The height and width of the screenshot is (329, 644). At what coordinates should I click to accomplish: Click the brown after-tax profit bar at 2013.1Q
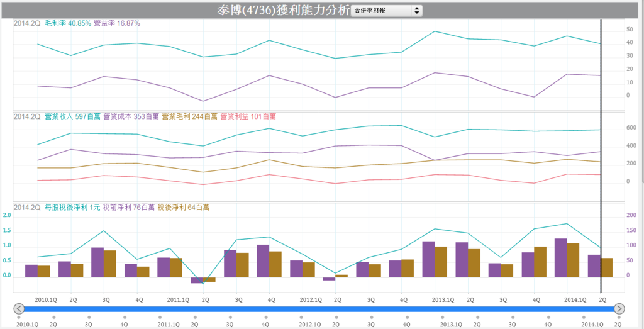tap(441, 262)
